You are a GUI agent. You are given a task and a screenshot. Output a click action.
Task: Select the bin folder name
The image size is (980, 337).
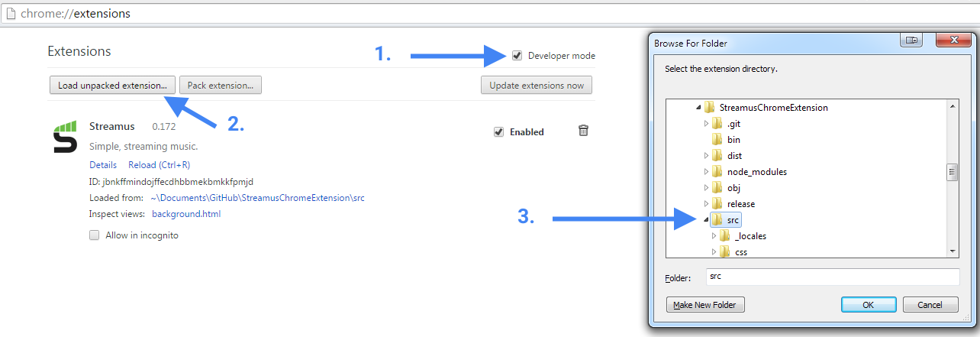click(733, 140)
